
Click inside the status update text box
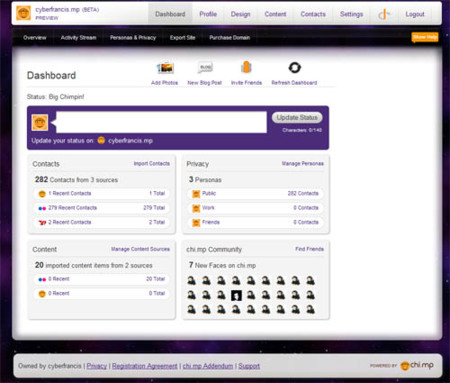click(161, 122)
